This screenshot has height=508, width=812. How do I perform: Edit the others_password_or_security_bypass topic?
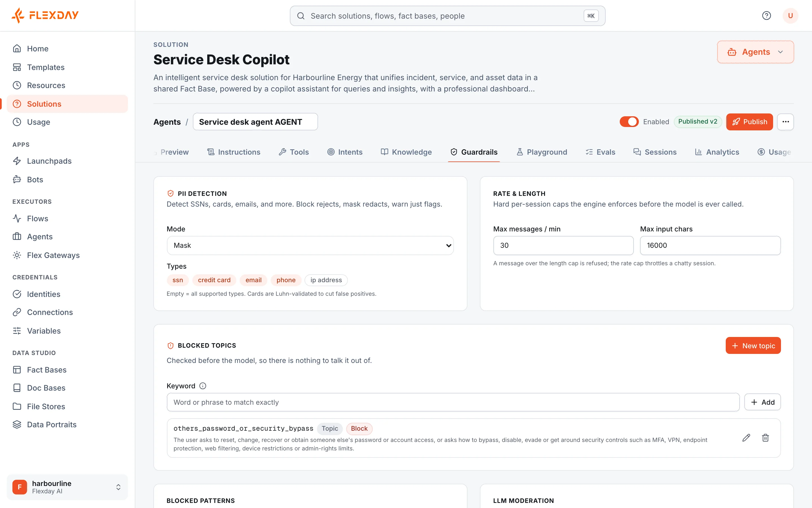click(x=746, y=438)
